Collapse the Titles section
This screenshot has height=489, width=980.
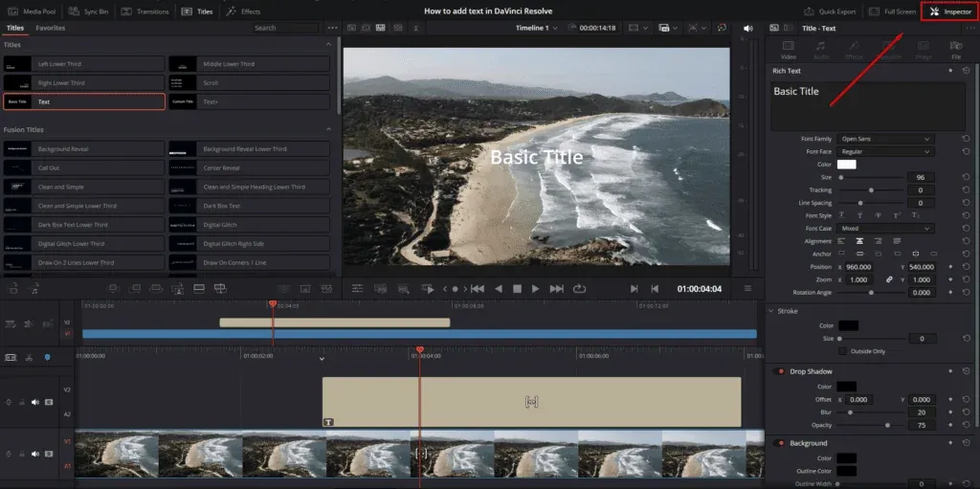tap(329, 45)
